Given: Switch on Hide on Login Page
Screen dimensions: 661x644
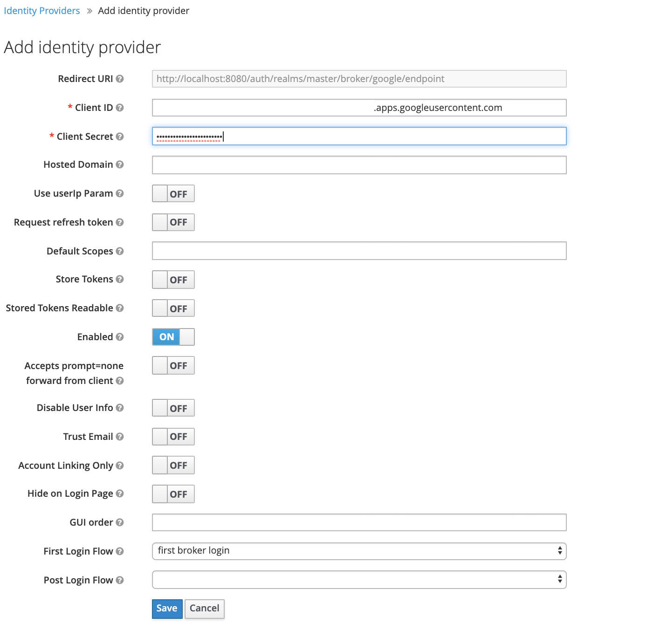Looking at the screenshot, I should click(x=173, y=494).
